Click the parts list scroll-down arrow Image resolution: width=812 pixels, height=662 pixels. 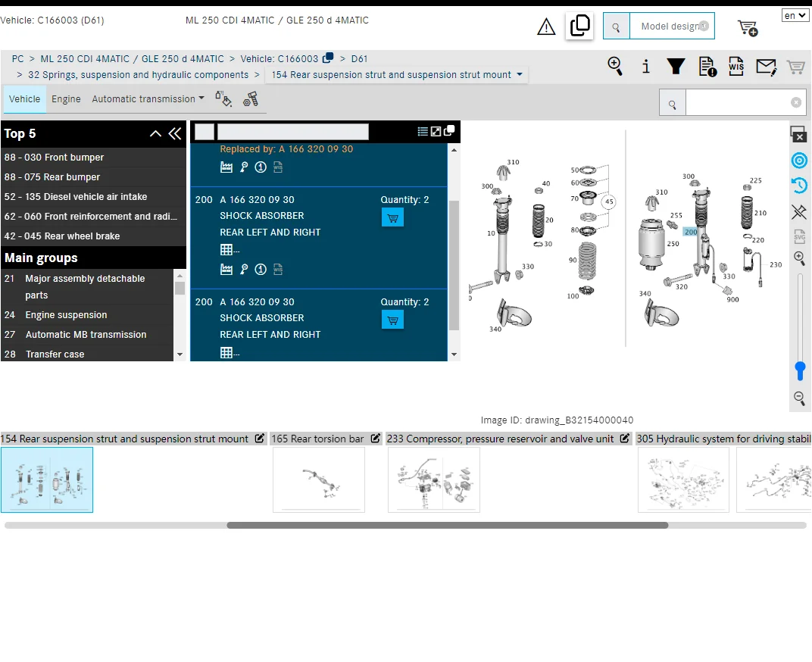click(454, 354)
